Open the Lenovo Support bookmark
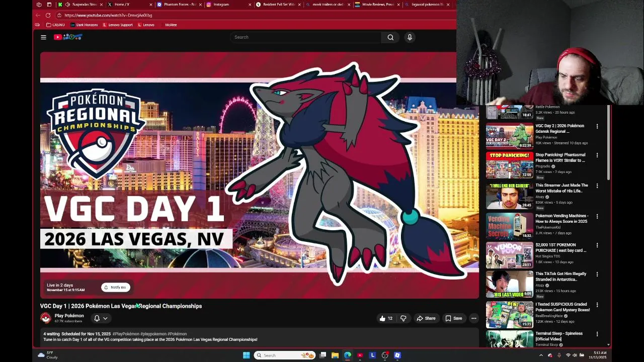Screen dimensions: 644x362 coord(118,25)
